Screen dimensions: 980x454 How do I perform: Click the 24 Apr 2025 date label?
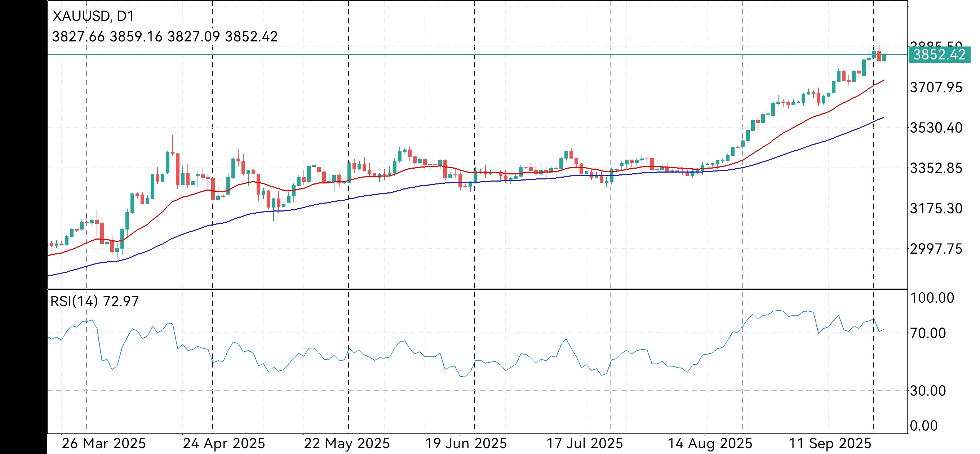pyautogui.click(x=224, y=443)
